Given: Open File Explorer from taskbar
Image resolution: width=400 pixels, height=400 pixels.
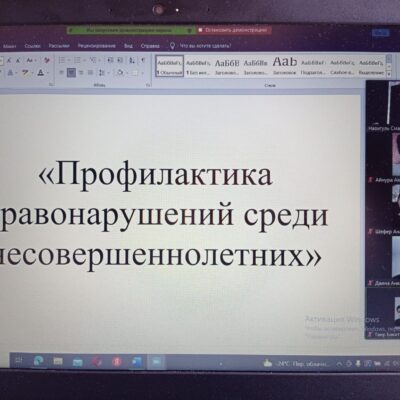Looking at the screenshot, I should point(58,361).
